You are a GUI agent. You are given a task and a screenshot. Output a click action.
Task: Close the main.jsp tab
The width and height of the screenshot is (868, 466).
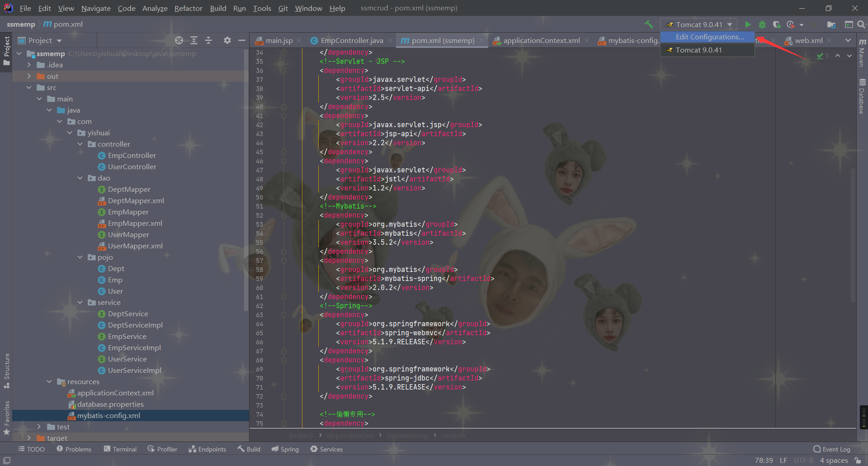point(299,40)
